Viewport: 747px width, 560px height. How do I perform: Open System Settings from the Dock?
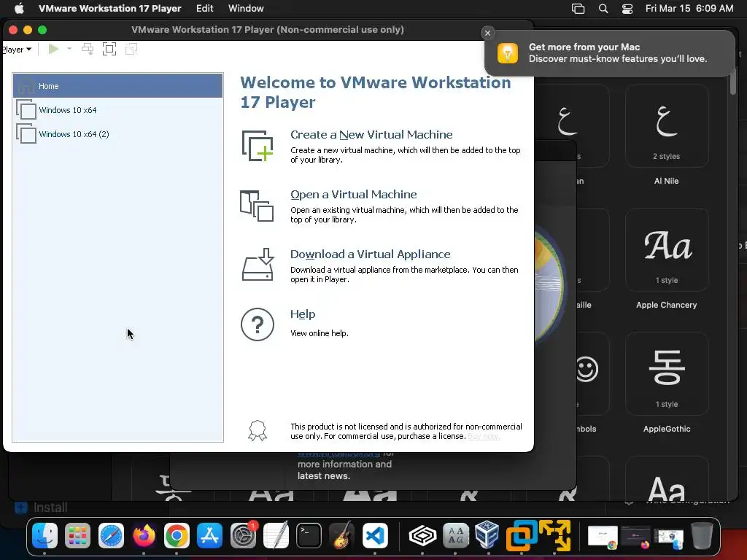click(243, 536)
